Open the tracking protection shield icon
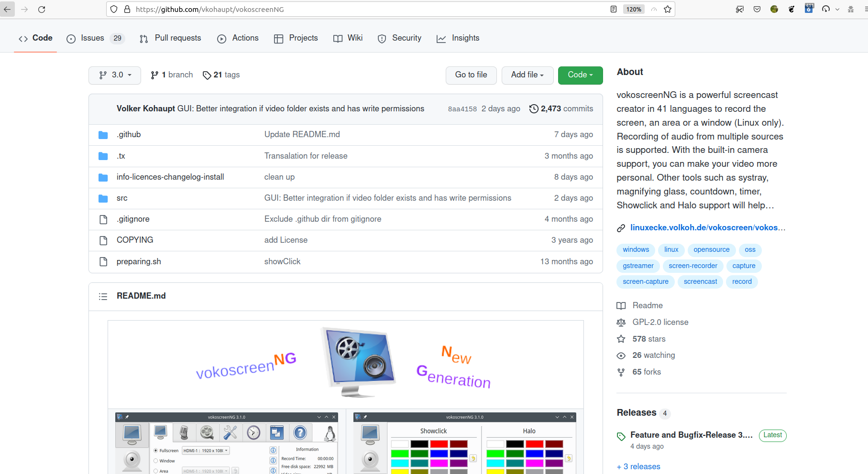This screenshot has width=868, height=474. 114,9
